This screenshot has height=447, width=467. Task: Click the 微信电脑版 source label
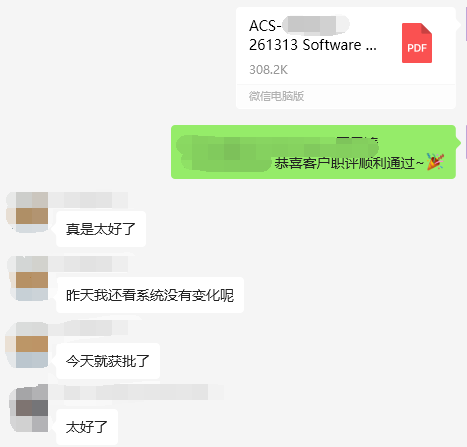(276, 96)
